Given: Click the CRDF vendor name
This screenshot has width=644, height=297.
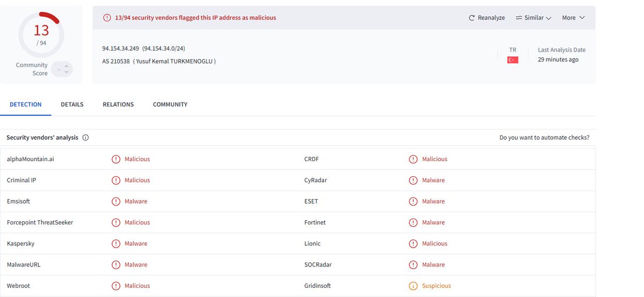Looking at the screenshot, I should click(x=312, y=159).
